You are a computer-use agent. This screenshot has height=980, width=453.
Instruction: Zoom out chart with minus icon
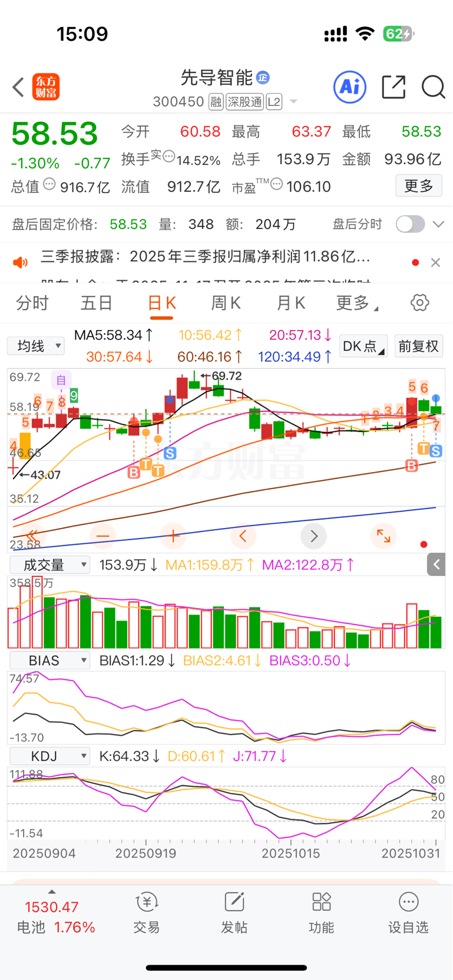pyautogui.click(x=103, y=536)
